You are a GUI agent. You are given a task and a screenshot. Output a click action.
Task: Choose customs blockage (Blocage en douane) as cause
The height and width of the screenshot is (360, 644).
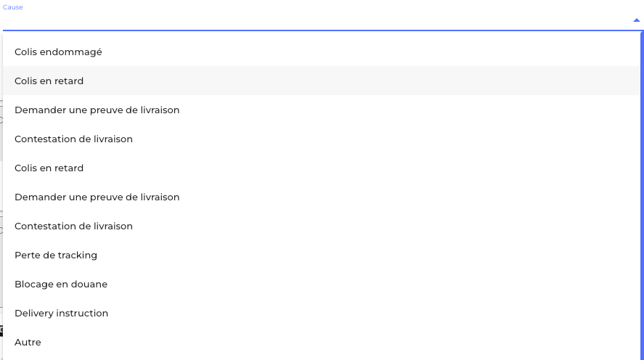tap(61, 285)
